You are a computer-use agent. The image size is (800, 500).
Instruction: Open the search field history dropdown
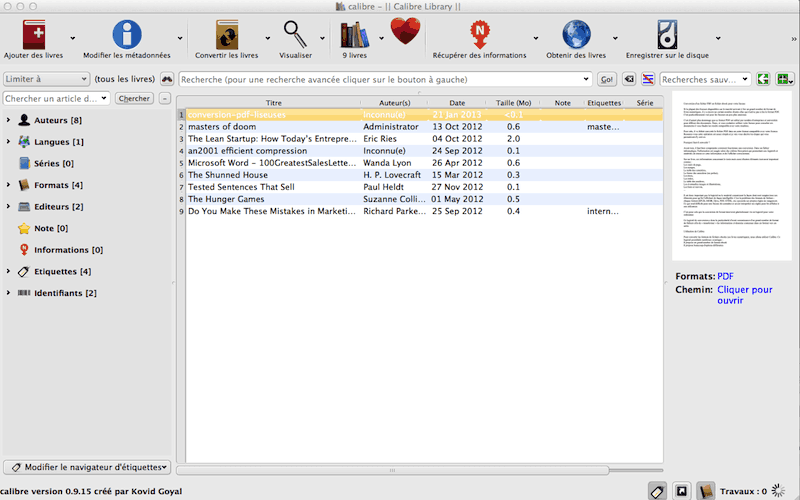coord(586,79)
